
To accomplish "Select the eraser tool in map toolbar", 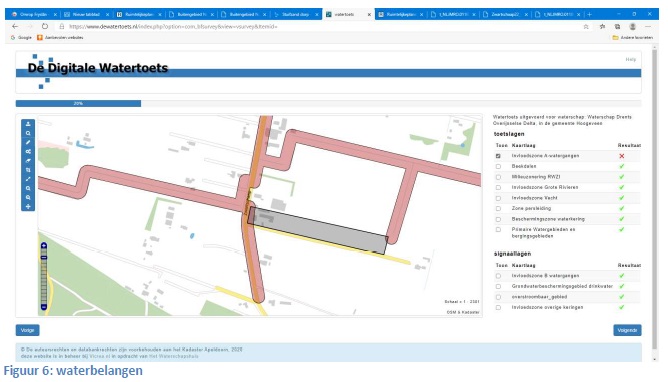I will pos(28,161).
